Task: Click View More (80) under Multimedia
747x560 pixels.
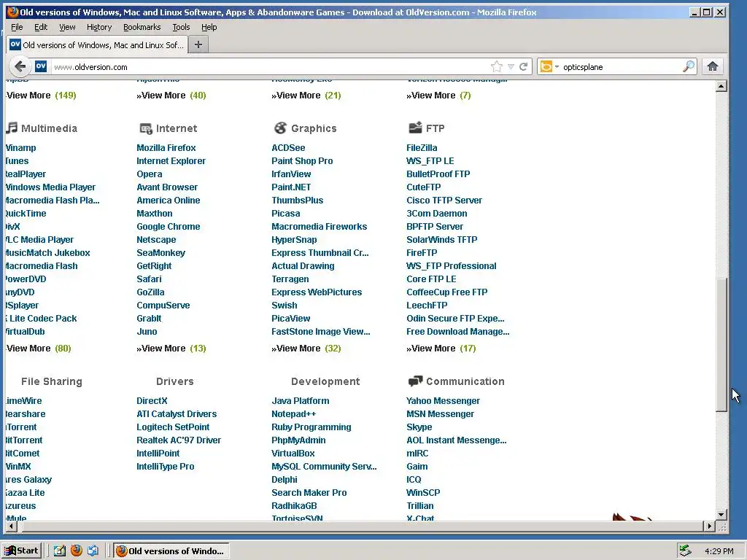Action: 39,348
